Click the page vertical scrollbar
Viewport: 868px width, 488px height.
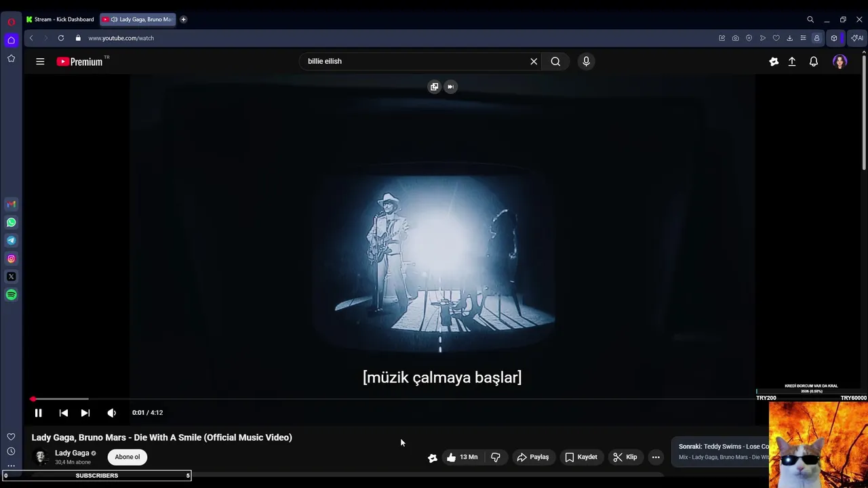[864, 112]
